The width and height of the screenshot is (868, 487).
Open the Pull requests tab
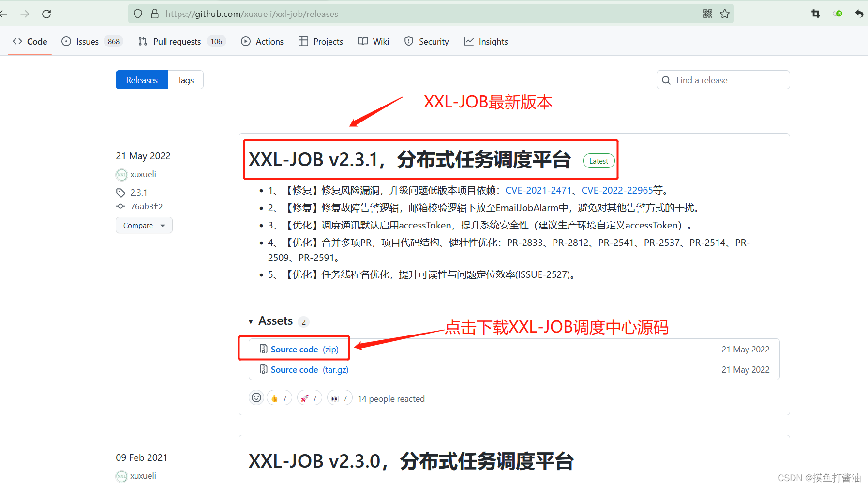(182, 42)
